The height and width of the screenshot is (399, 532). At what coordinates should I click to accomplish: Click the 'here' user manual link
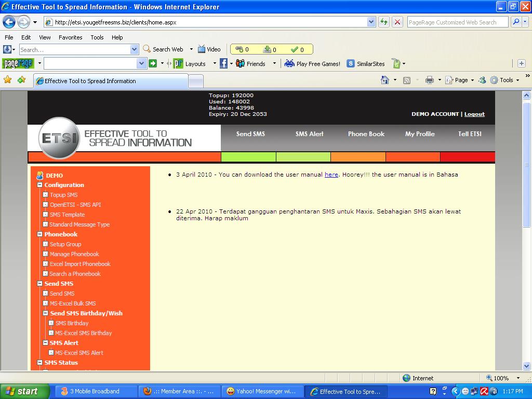click(331, 175)
